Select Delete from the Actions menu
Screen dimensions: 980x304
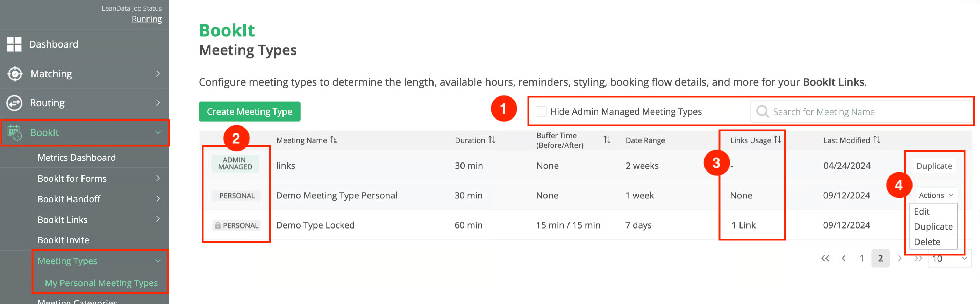(927, 242)
